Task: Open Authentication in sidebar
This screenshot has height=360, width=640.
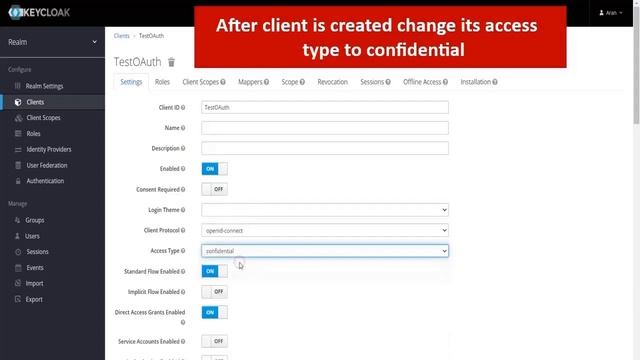Action: pos(45,181)
